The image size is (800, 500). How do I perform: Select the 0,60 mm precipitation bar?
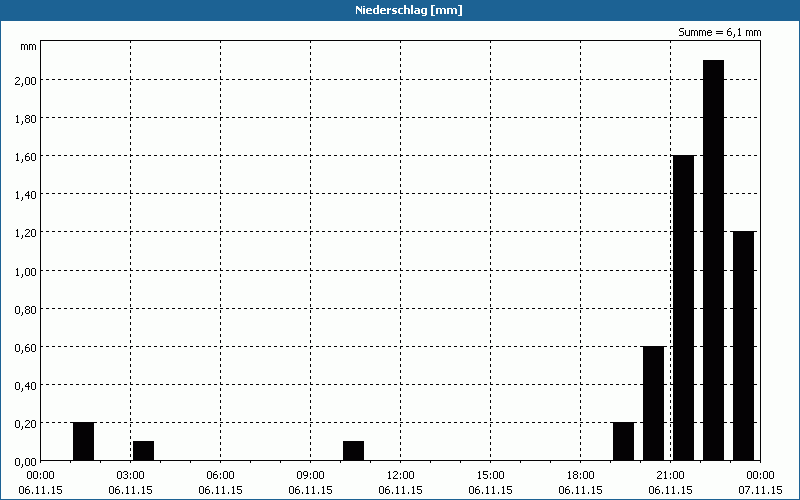tap(654, 403)
